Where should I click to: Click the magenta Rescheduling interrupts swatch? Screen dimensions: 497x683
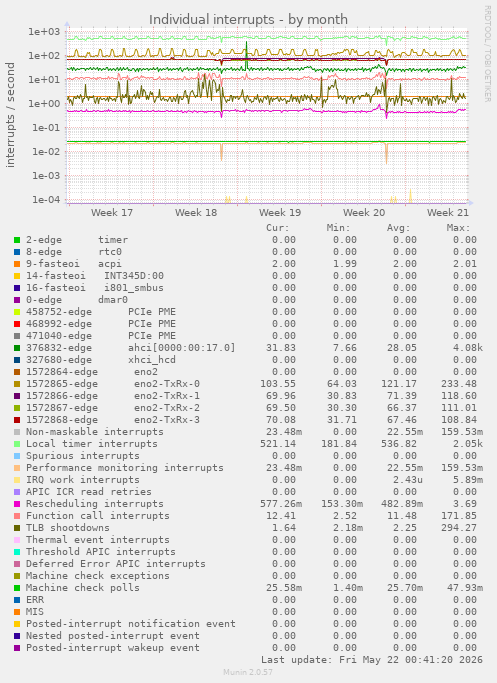(17, 504)
